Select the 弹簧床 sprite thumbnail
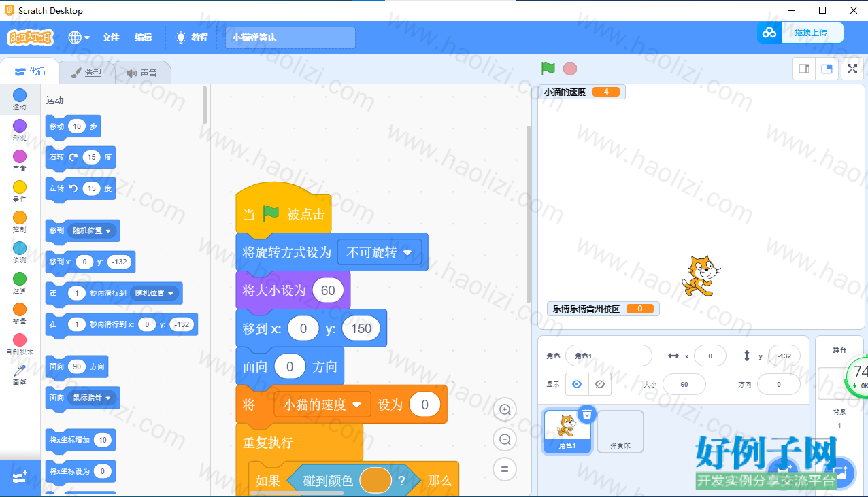 pyautogui.click(x=620, y=431)
